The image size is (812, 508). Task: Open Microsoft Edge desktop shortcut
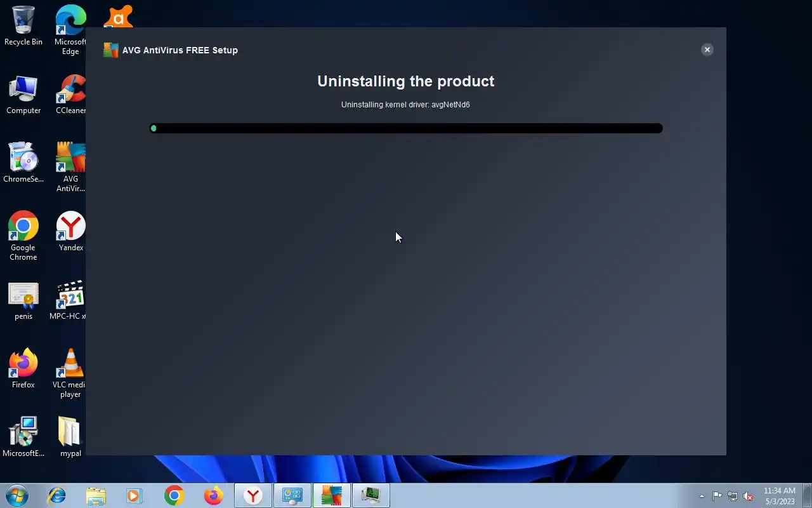pyautogui.click(x=70, y=30)
